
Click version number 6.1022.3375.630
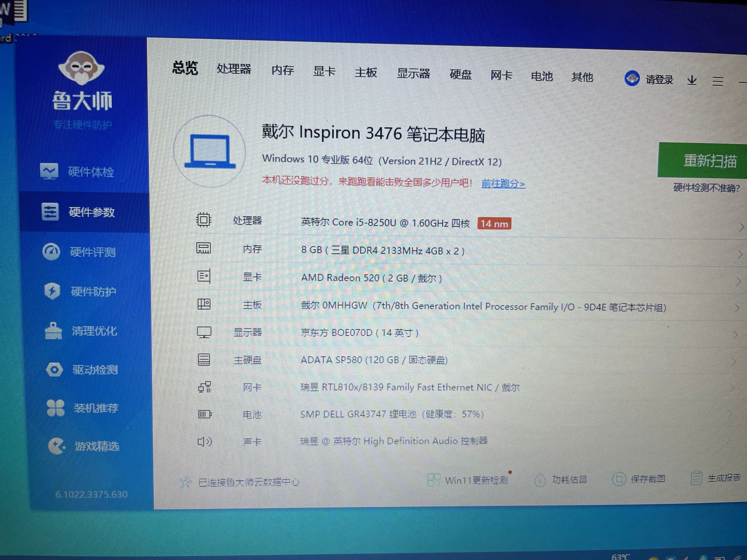pyautogui.click(x=91, y=495)
